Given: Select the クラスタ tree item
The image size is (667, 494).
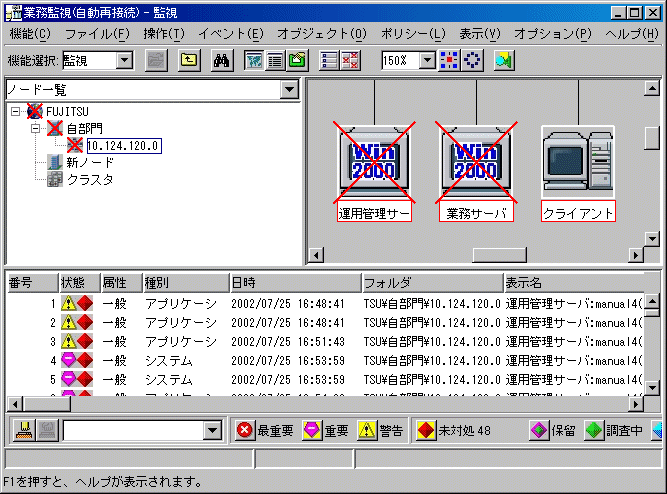Looking at the screenshot, I should coord(90,179).
